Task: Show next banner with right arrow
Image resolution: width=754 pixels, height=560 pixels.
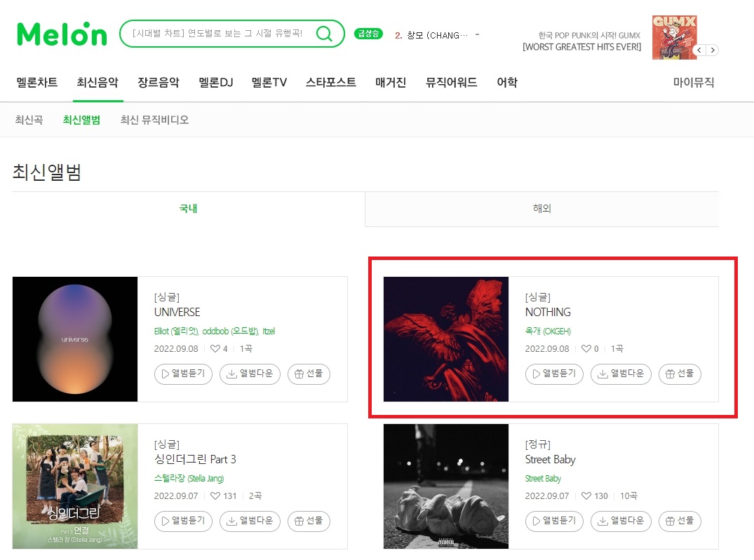Action: [x=713, y=50]
